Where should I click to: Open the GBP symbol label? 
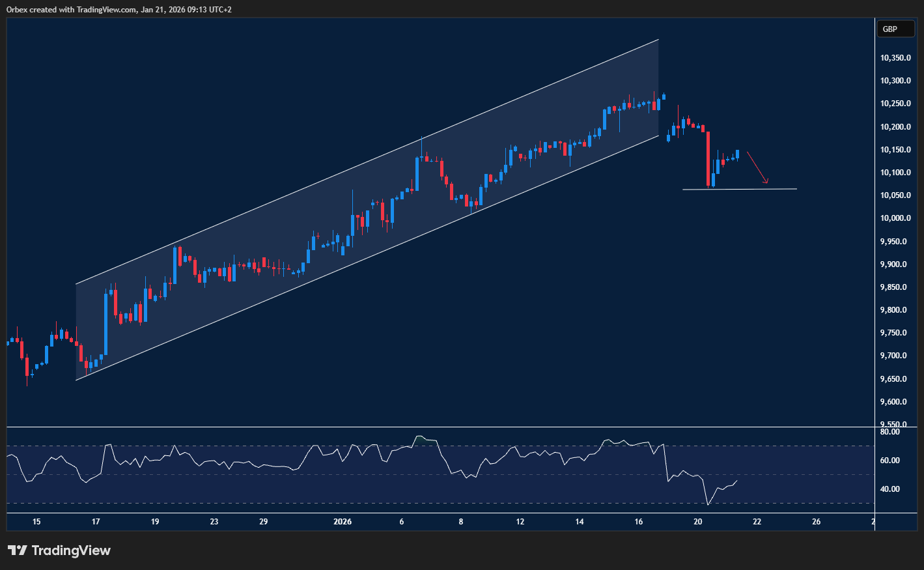[x=895, y=29]
